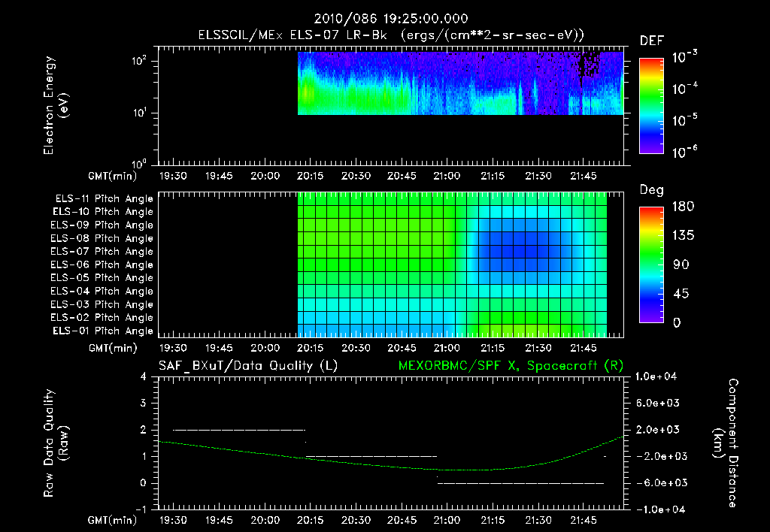Select the Deg label above the color bar
The image size is (770, 532).
652,190
